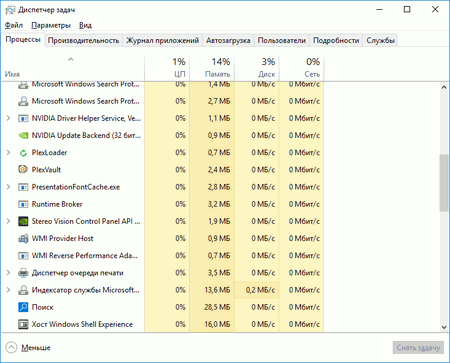
Task: Expand the Stereo Vision Control Panel API row
Action: [x=8, y=221]
